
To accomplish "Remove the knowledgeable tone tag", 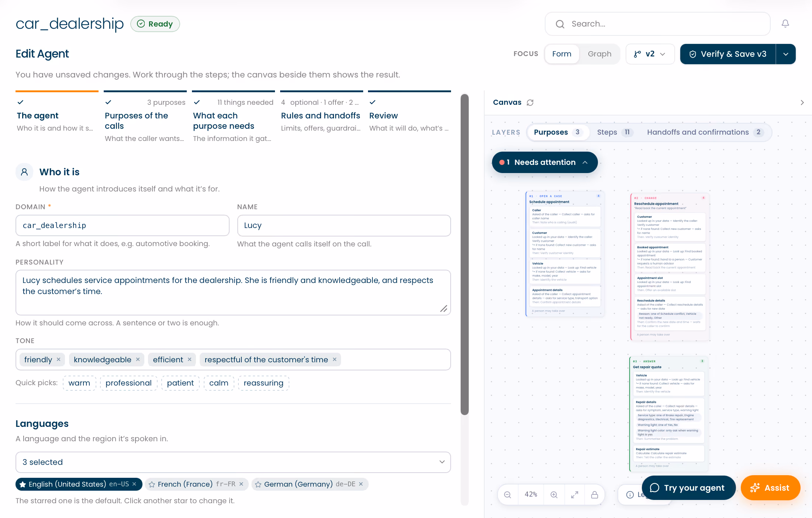I will tap(138, 359).
